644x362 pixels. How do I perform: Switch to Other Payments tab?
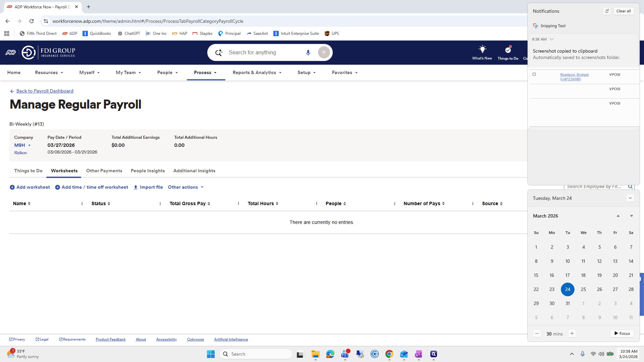(x=104, y=171)
